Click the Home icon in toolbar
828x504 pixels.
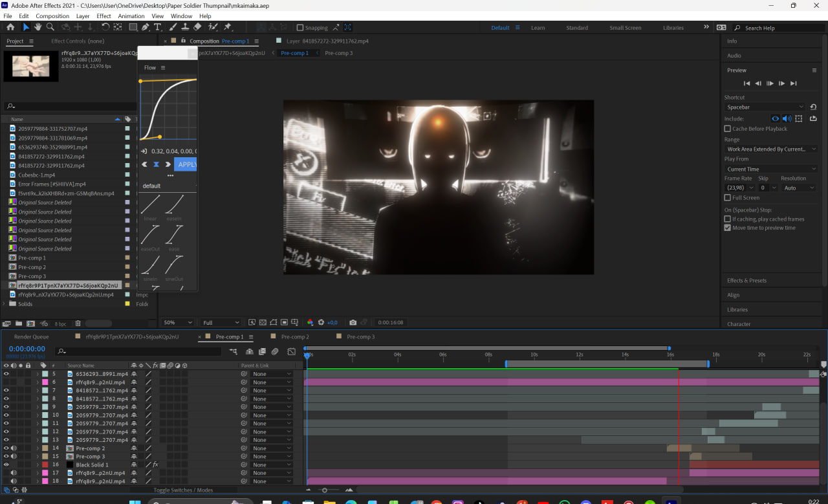pyautogui.click(x=10, y=27)
